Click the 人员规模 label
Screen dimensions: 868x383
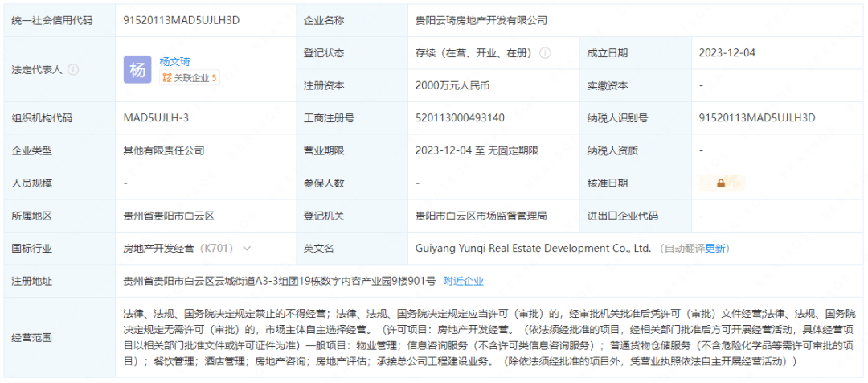32,183
